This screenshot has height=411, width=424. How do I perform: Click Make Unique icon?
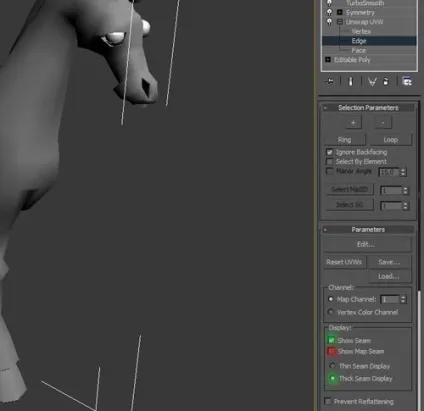tap(372, 81)
